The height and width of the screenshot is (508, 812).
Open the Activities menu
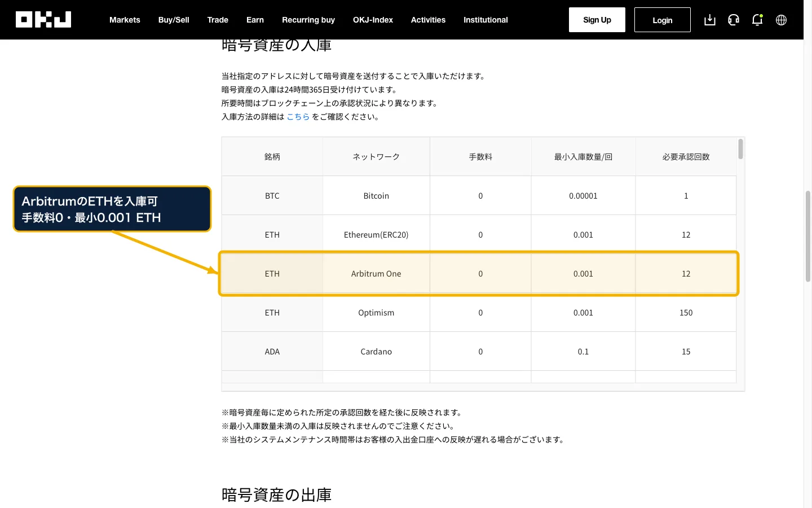pyautogui.click(x=428, y=20)
